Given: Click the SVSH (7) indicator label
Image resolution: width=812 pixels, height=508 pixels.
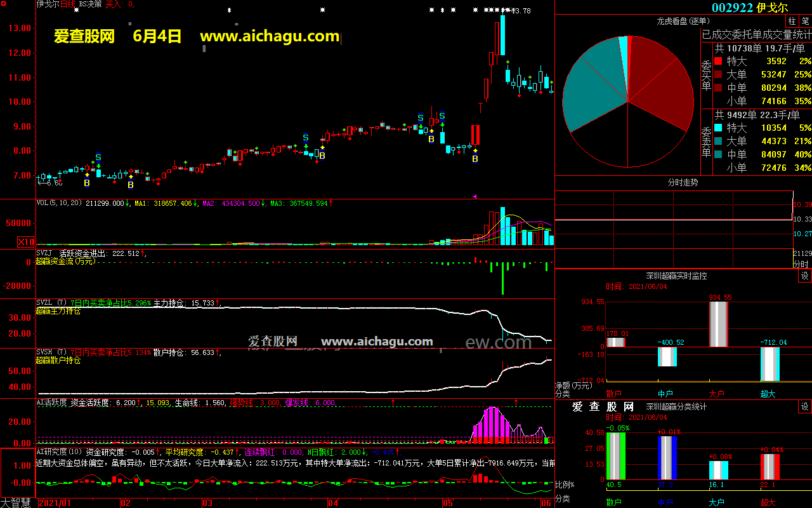Looking at the screenshot, I should click(x=52, y=352).
